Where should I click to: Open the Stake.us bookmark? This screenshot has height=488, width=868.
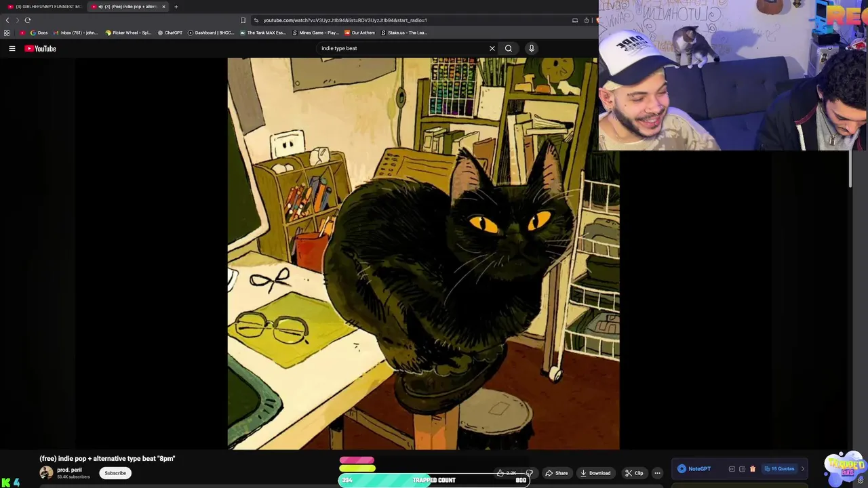(x=404, y=33)
